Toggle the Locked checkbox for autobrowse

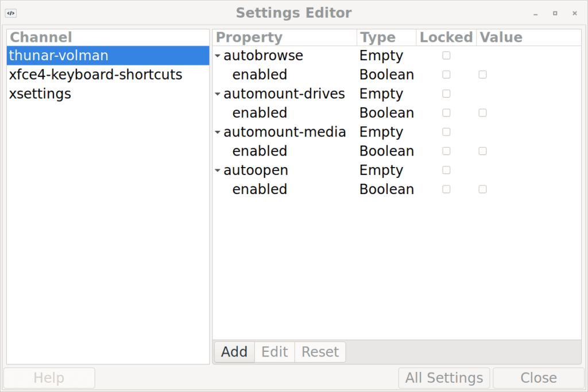coord(446,56)
